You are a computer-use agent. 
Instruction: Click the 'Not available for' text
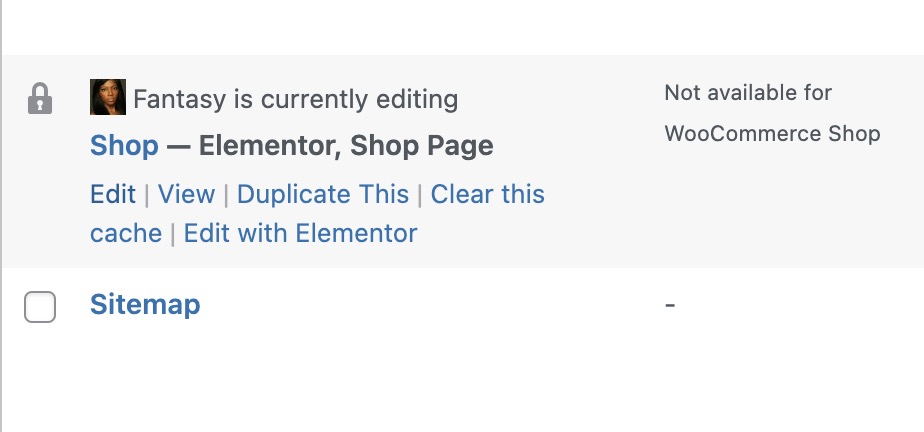click(748, 93)
